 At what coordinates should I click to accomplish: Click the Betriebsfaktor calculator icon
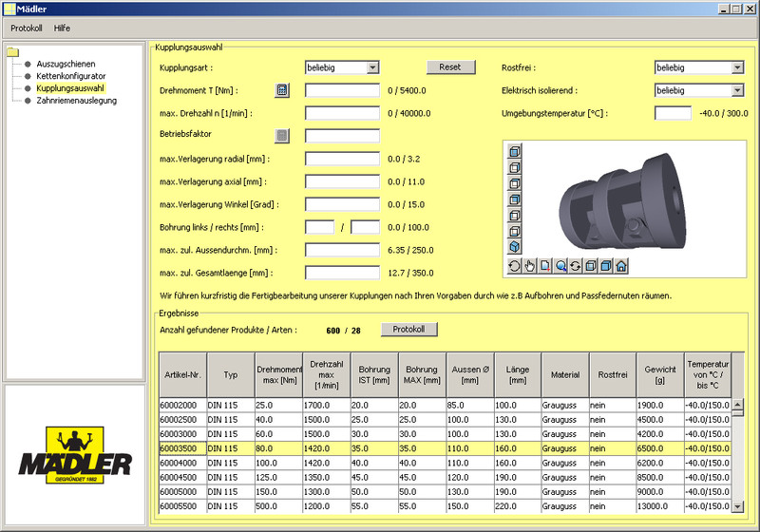point(282,136)
